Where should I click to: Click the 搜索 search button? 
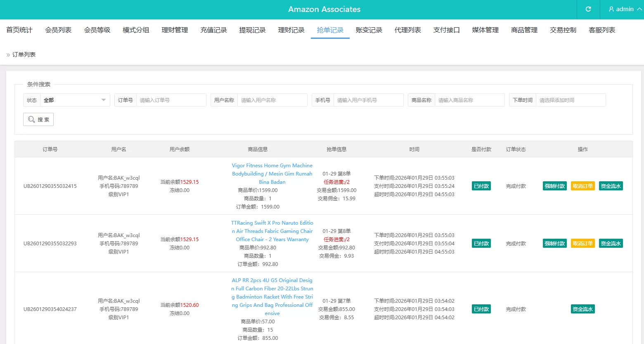[38, 119]
